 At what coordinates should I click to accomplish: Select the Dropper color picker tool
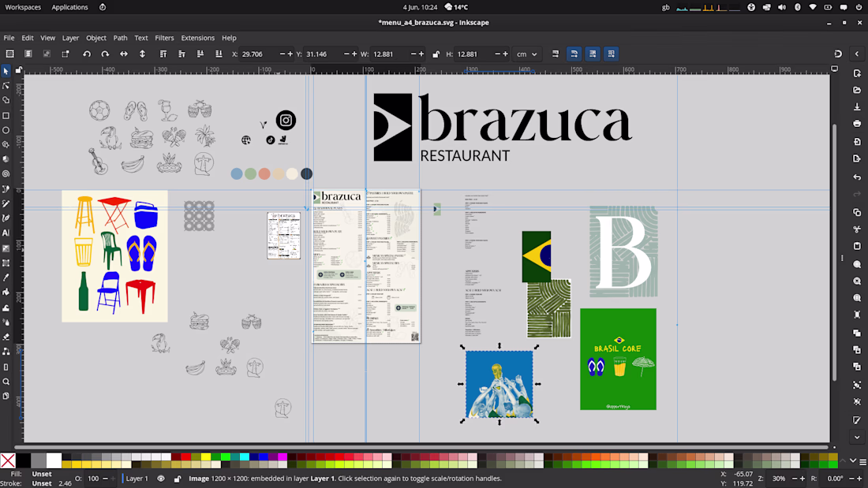(x=6, y=278)
